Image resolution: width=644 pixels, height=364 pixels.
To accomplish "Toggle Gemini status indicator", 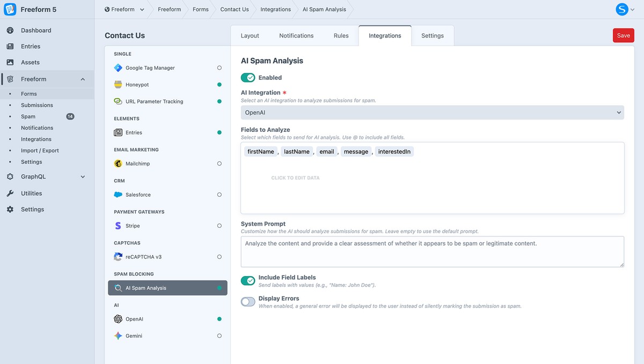I will 219,336.
